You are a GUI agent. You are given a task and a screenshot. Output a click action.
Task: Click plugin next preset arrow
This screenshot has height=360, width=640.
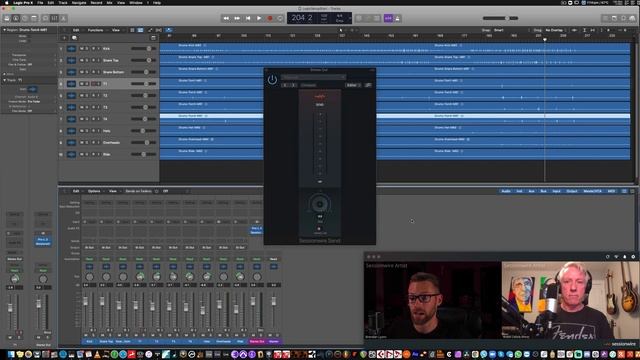294,85
